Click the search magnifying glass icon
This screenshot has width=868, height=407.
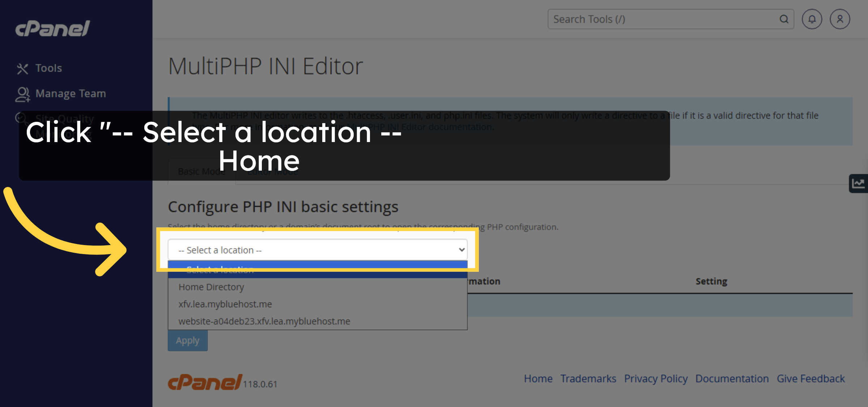(x=784, y=19)
